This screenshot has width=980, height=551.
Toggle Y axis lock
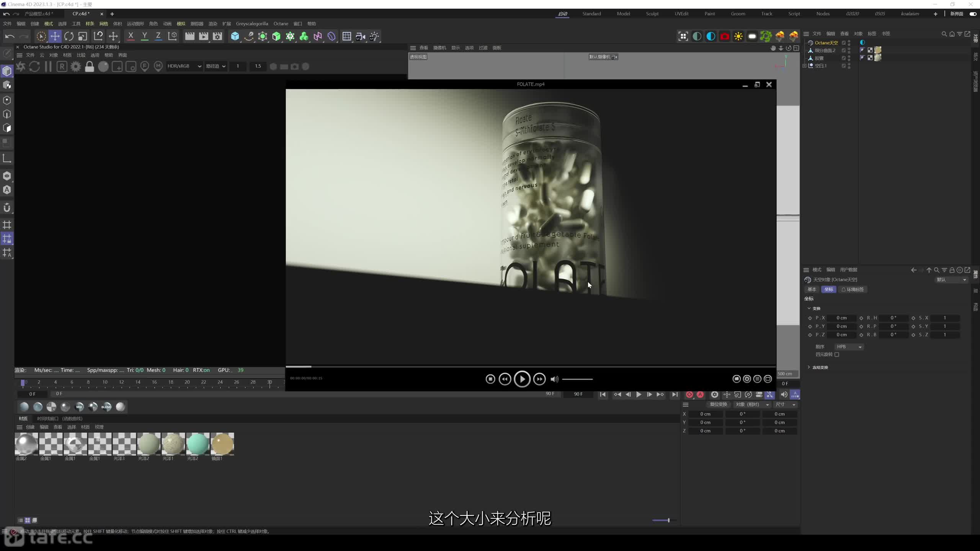[144, 36]
